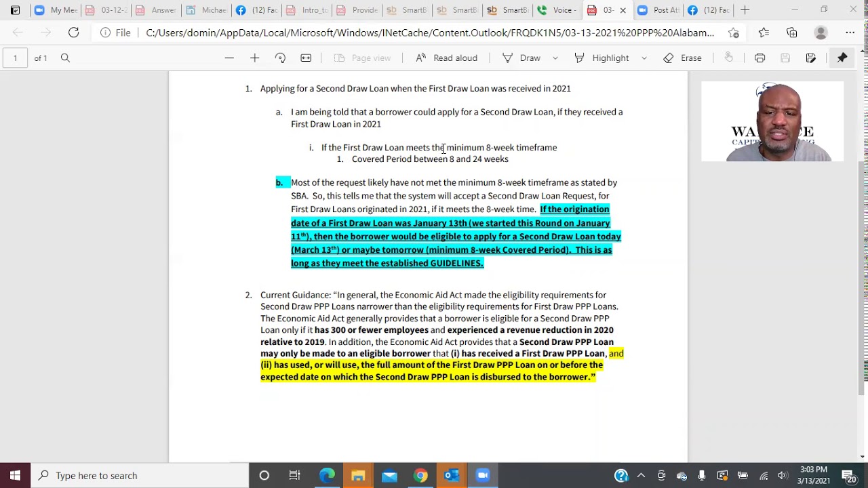This screenshot has width=868, height=488.
Task: Open the browser profile avatar
Action: click(821, 33)
